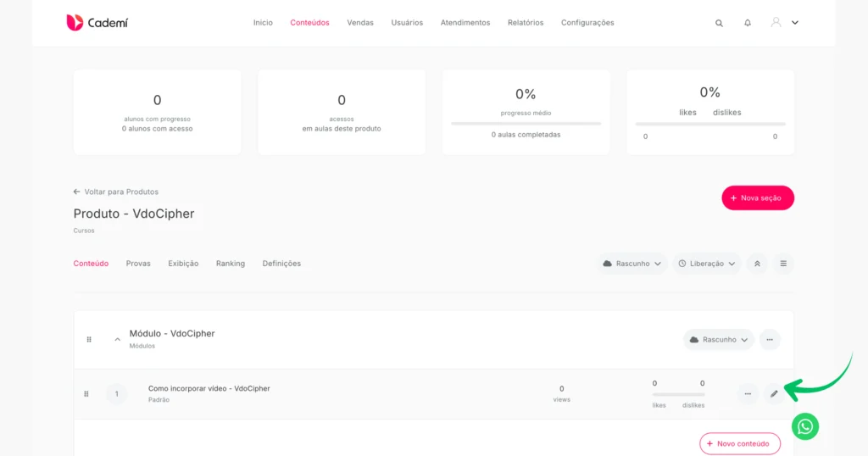Open the Vendas menu item
Viewport: 868px width, 456px height.
coord(360,23)
